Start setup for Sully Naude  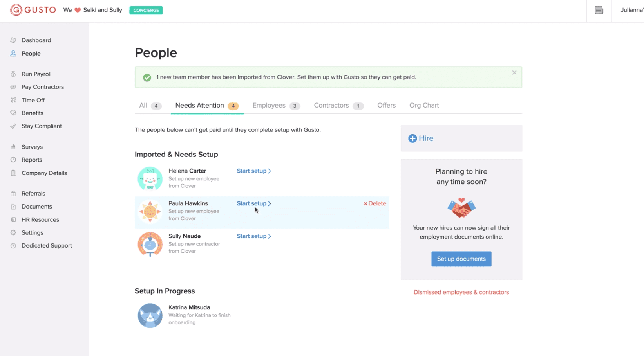(253, 236)
